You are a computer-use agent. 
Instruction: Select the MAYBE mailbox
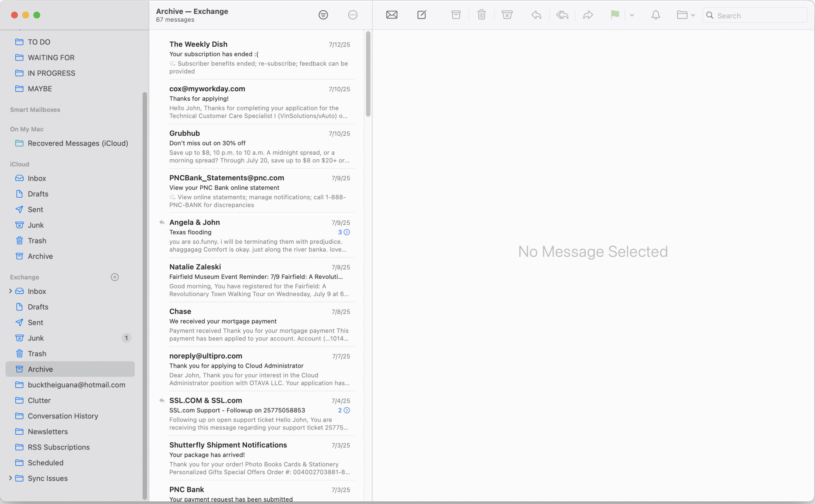(70, 89)
